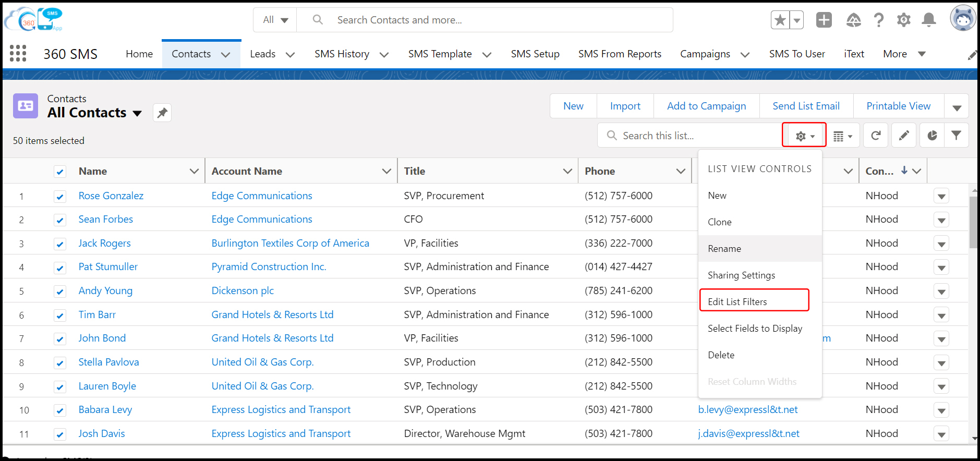The height and width of the screenshot is (461, 980).
Task: Open the SMS Setup tab
Action: tap(535, 54)
